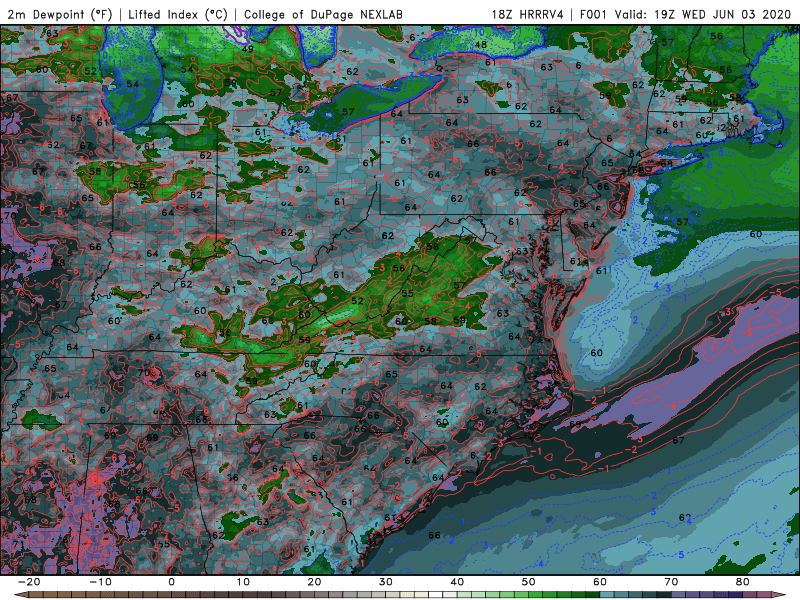Click the "F001" forecast hour label
The image size is (800, 600).
tap(593, 14)
